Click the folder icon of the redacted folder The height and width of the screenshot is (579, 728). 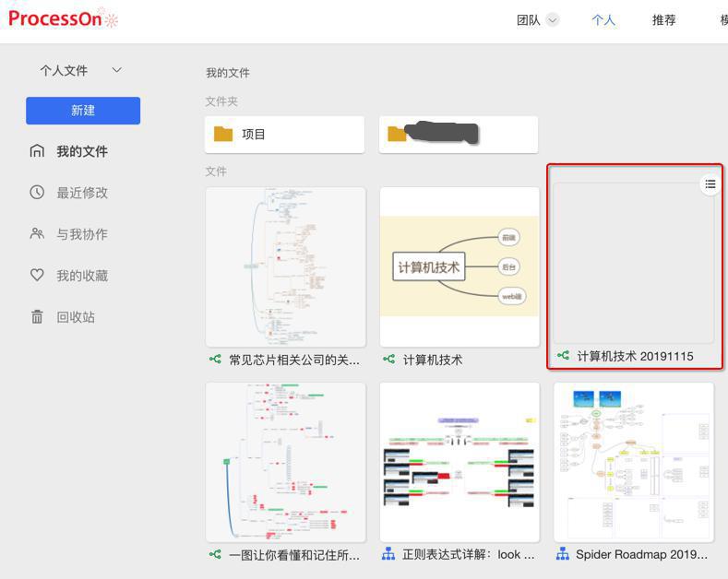(x=397, y=134)
